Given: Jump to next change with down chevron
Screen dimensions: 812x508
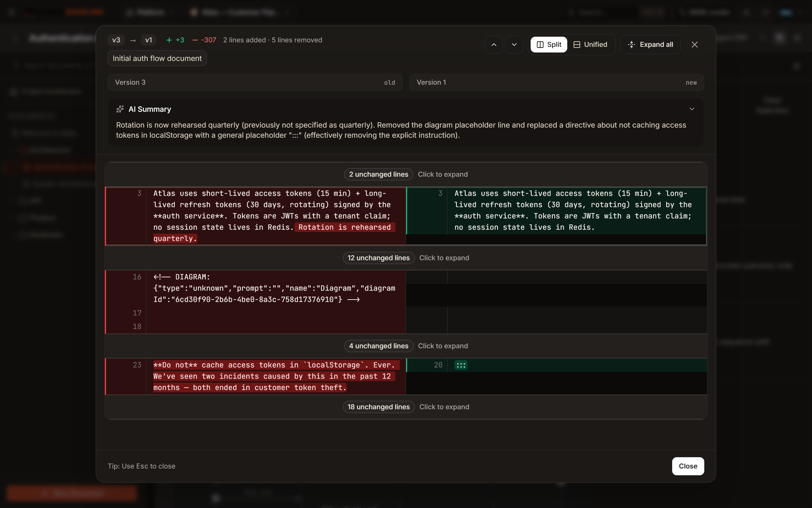Looking at the screenshot, I should tap(514, 45).
